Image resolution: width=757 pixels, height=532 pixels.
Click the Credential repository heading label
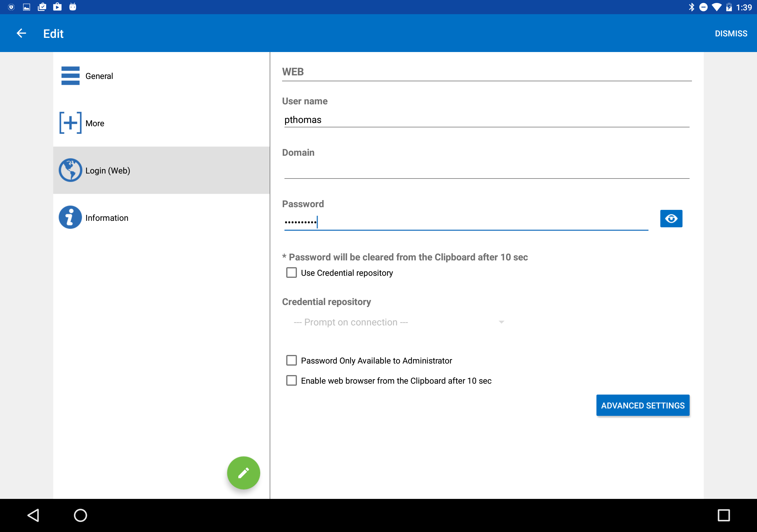[x=326, y=302]
